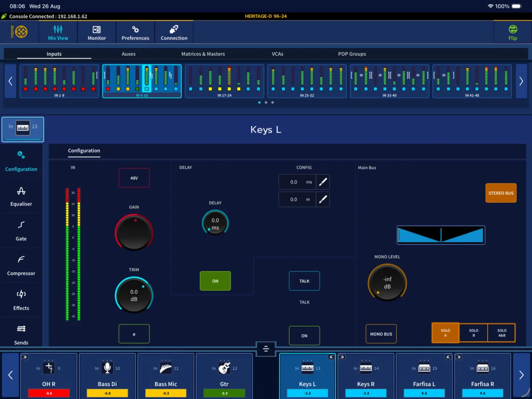Image resolution: width=532 pixels, height=399 pixels.
Task: Toggle the Talk ON button
Action: click(x=304, y=336)
